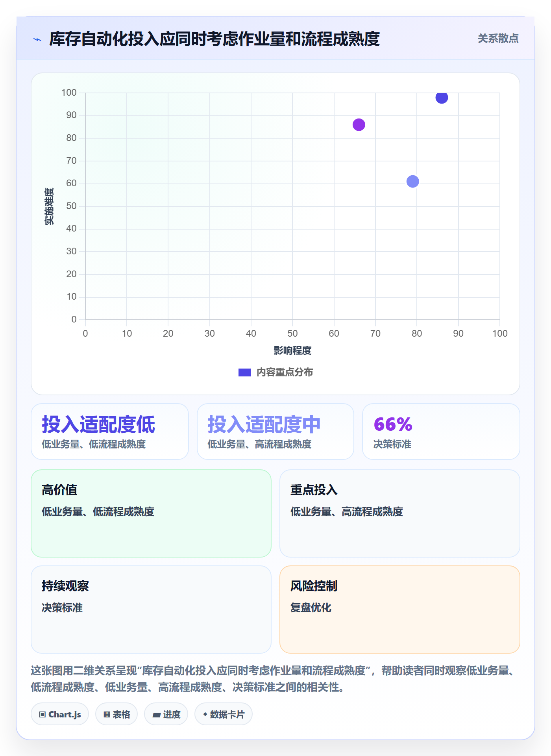Click the y-axis title 实施难度

[x=49, y=206]
